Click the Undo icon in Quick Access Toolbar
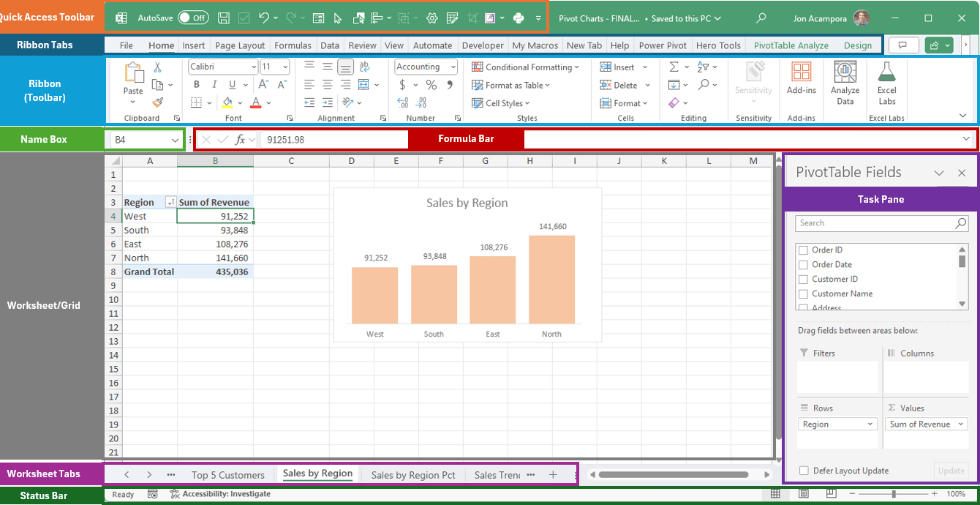The height and width of the screenshot is (505, 980). click(x=263, y=18)
